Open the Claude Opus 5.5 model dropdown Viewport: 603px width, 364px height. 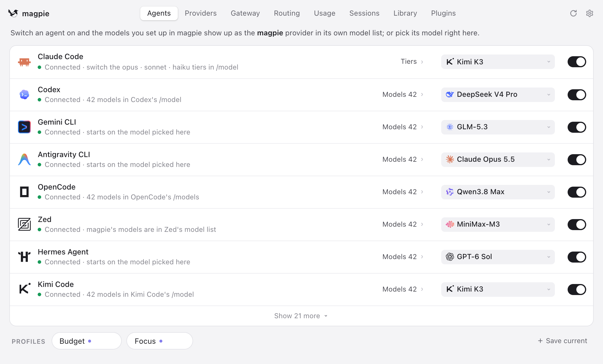click(498, 160)
